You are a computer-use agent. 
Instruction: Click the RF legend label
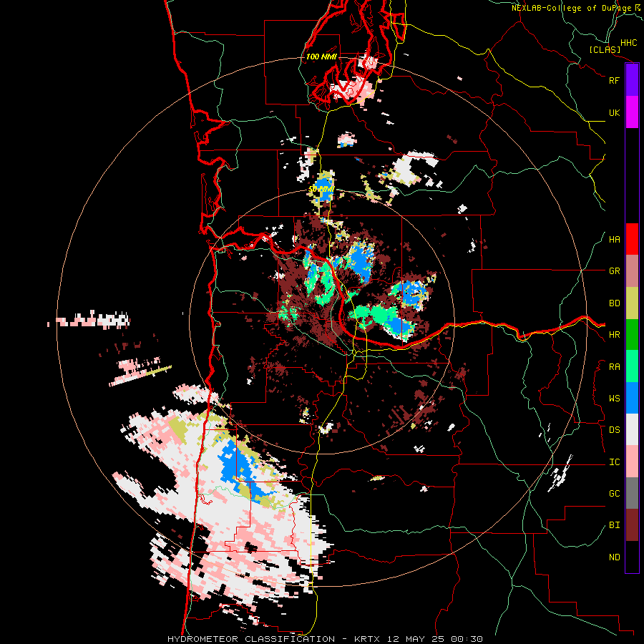(614, 80)
